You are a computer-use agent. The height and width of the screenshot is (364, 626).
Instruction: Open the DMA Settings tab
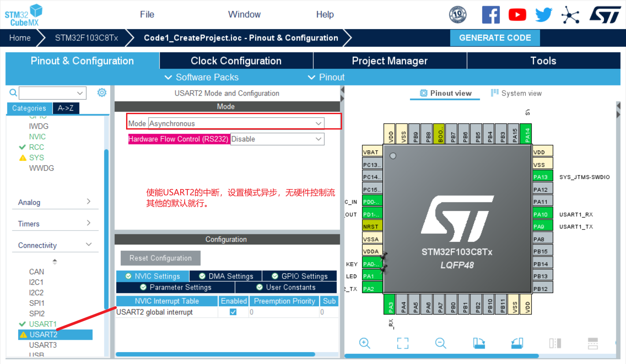click(226, 276)
